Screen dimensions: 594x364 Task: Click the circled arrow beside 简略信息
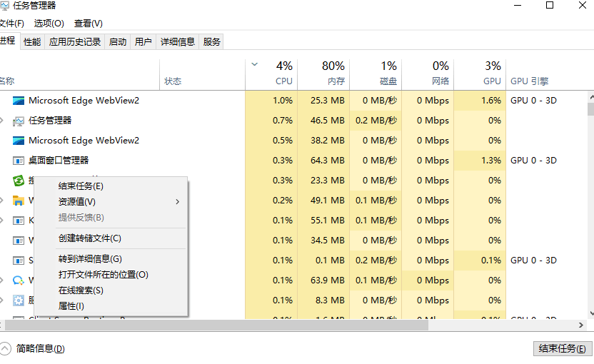(x=5, y=348)
